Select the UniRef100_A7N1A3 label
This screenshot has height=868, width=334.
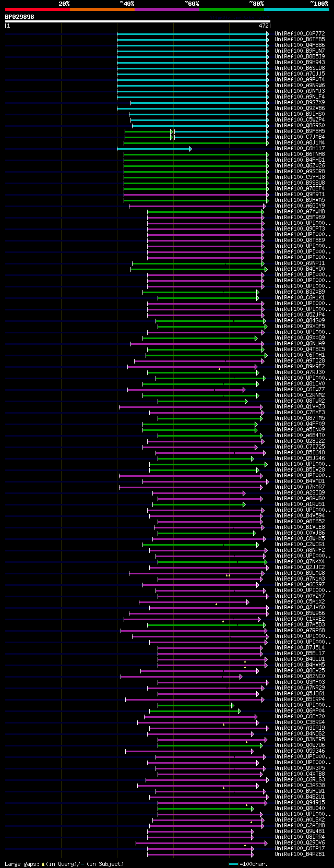(300, 578)
